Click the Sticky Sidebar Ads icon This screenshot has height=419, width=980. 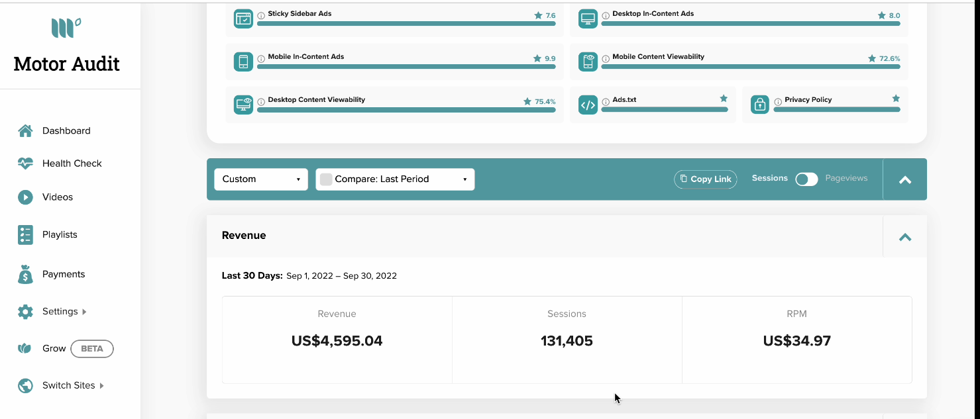[x=243, y=19]
